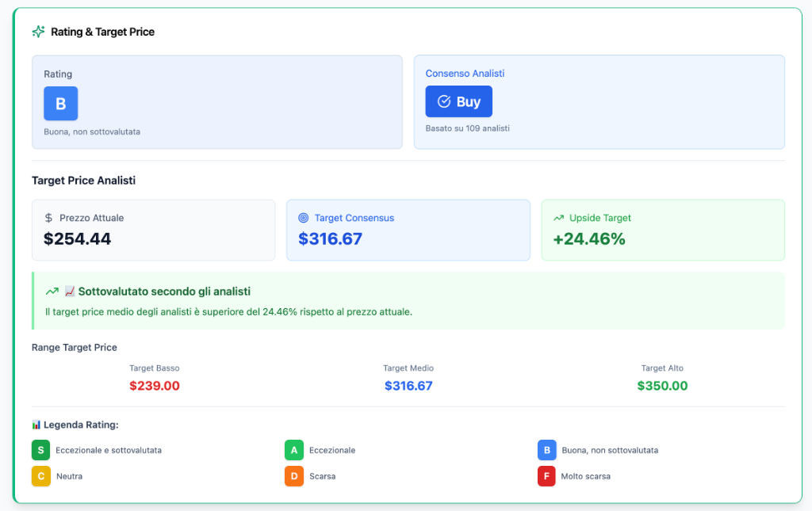
Task: Click the target icon beside Target Consensus
Action: click(304, 218)
